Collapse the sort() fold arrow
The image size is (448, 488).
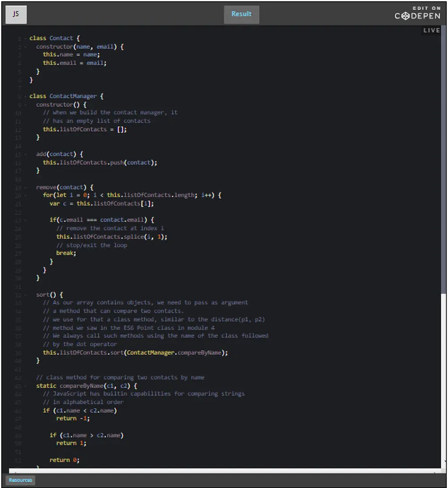(25, 295)
